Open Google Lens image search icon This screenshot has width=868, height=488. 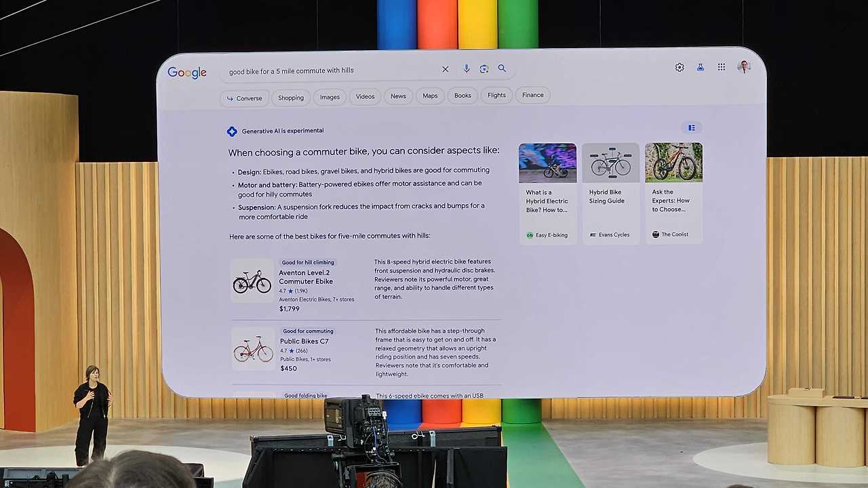pos(484,68)
